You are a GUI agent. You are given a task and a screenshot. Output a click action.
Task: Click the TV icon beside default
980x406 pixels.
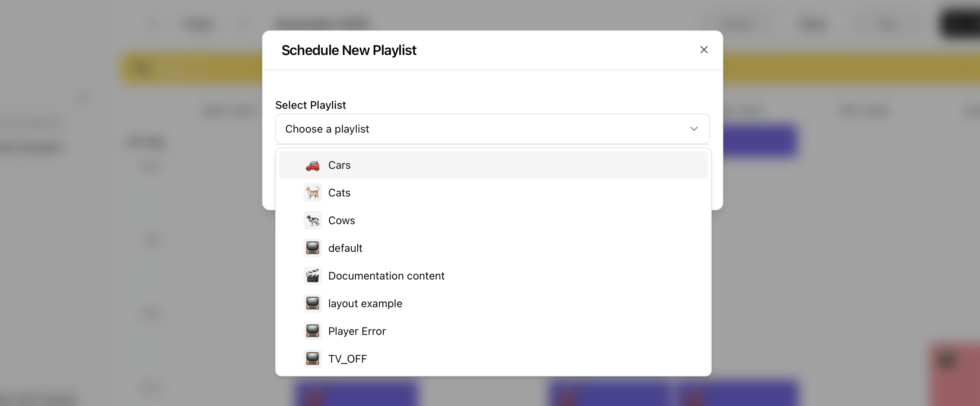(312, 248)
